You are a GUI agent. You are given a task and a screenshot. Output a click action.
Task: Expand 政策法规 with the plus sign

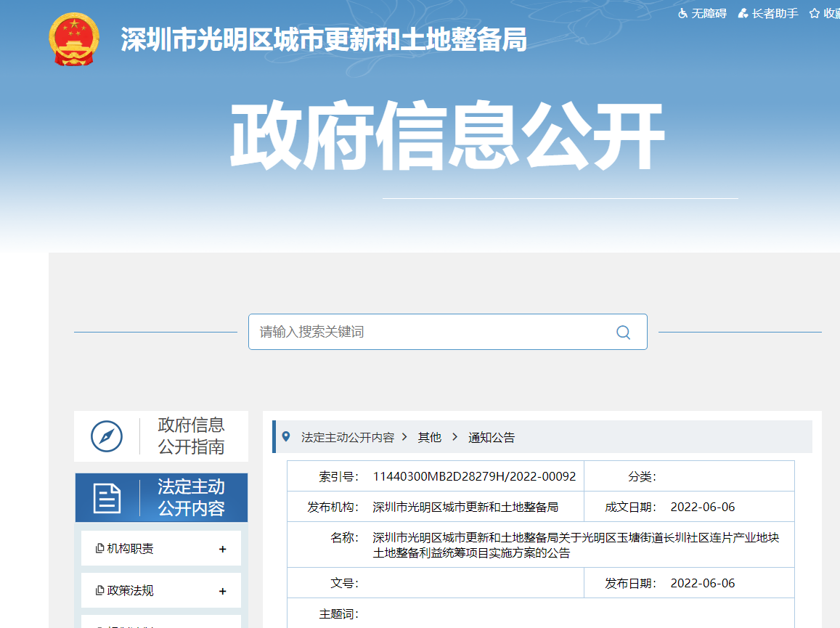[x=223, y=592]
